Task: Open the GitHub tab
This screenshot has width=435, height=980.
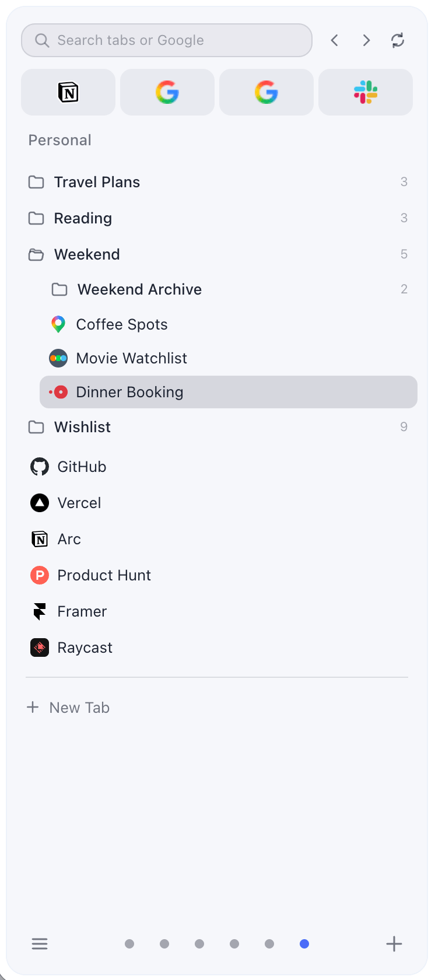Action: 82,466
